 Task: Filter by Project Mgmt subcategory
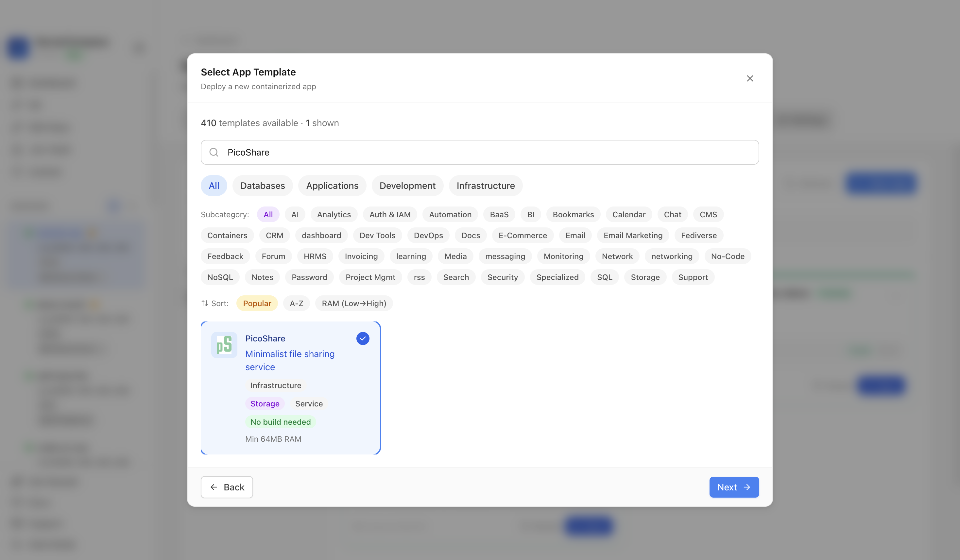370,277
